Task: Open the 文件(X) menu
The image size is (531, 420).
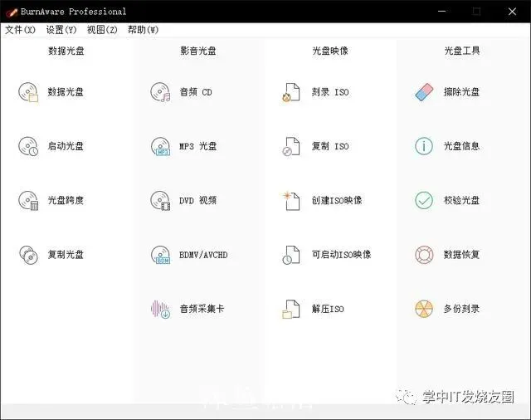Action: (20, 30)
